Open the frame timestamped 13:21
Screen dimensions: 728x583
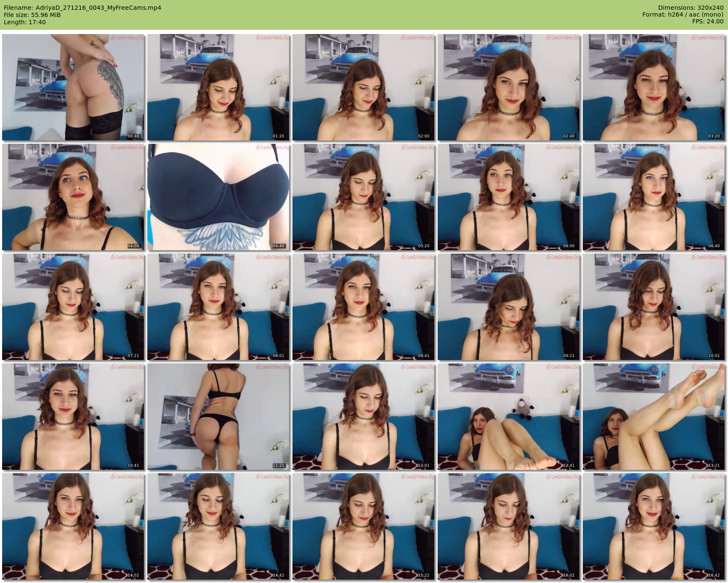point(654,417)
